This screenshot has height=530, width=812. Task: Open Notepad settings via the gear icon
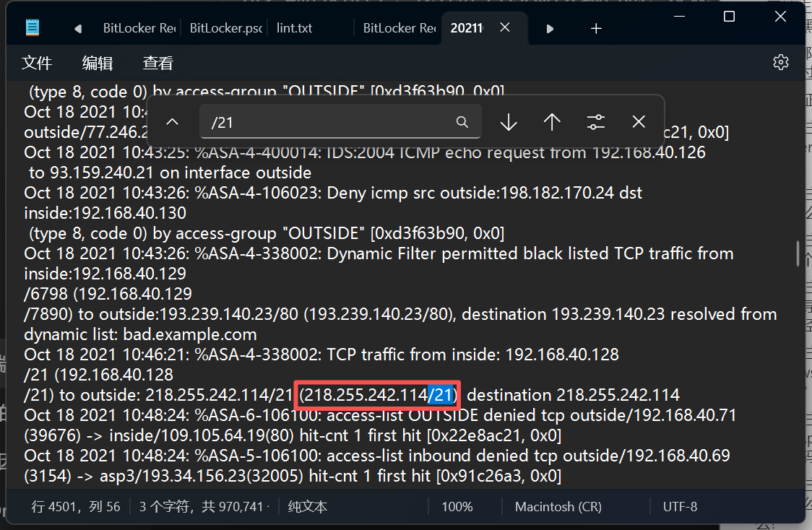point(780,63)
